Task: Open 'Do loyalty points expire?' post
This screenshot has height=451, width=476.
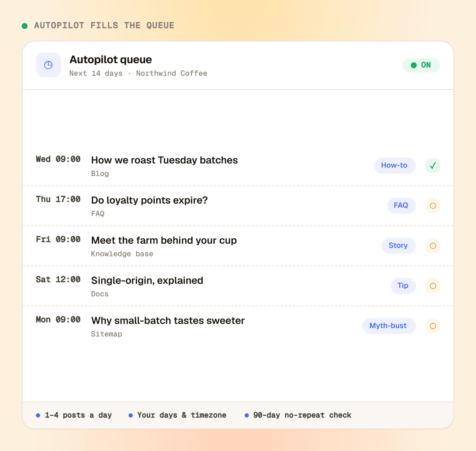Action: tap(149, 200)
